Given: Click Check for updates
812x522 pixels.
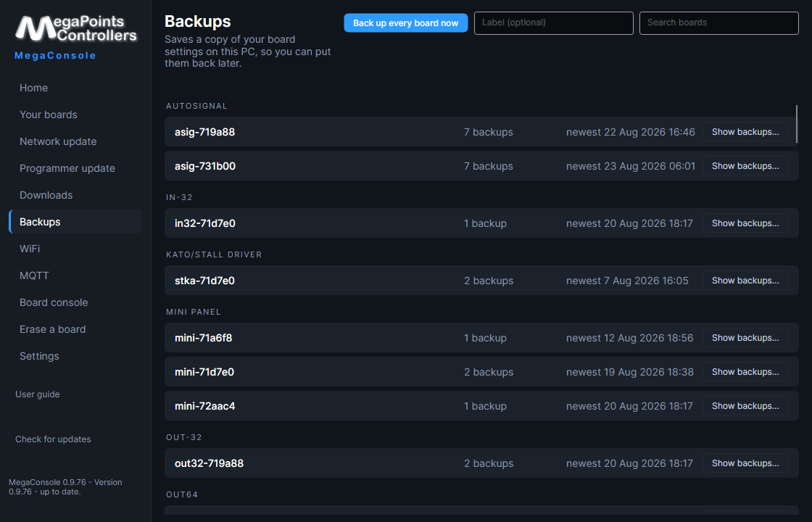Looking at the screenshot, I should (53, 439).
